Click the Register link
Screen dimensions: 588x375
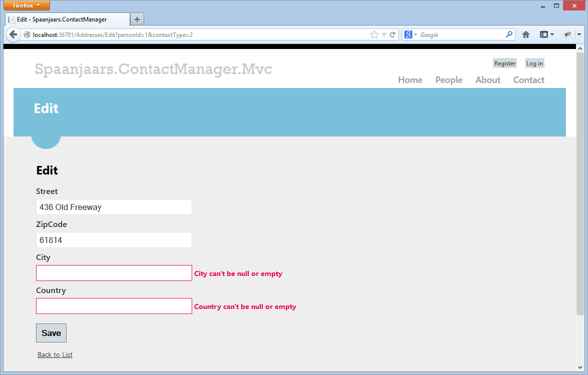pos(504,63)
